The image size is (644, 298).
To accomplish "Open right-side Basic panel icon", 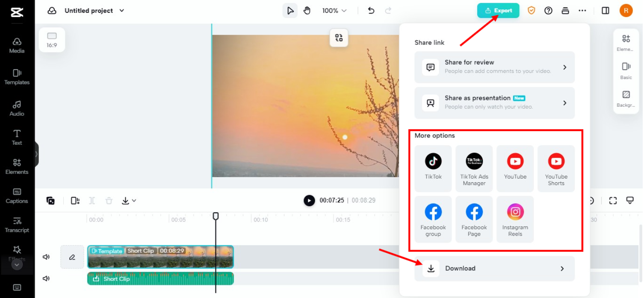I will click(626, 70).
